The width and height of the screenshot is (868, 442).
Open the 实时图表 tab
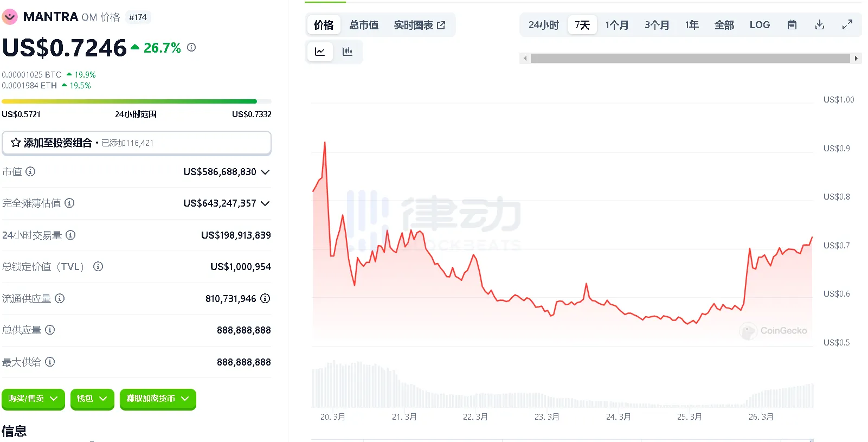pyautogui.click(x=419, y=25)
